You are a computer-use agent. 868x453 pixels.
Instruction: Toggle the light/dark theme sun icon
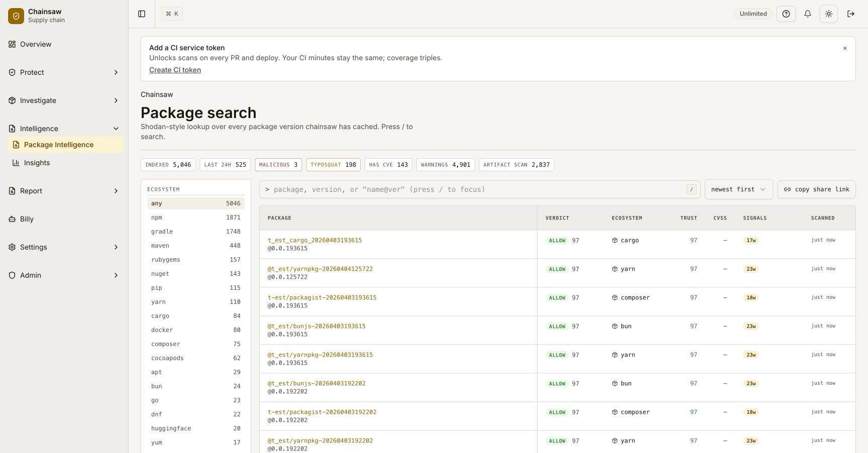pos(829,14)
